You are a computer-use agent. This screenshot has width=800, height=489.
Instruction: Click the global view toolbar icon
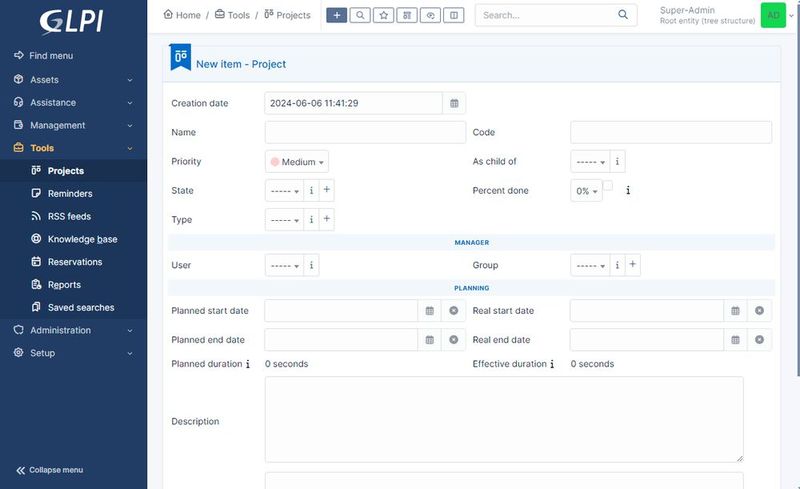(x=431, y=15)
